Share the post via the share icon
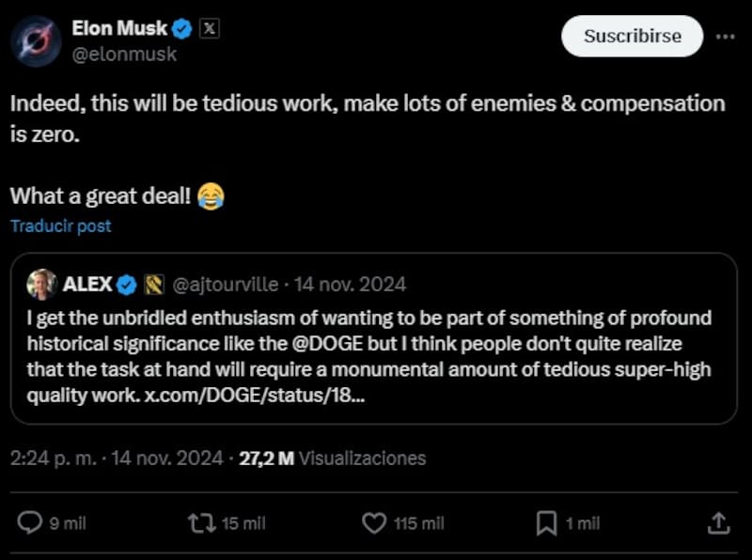 click(x=716, y=521)
